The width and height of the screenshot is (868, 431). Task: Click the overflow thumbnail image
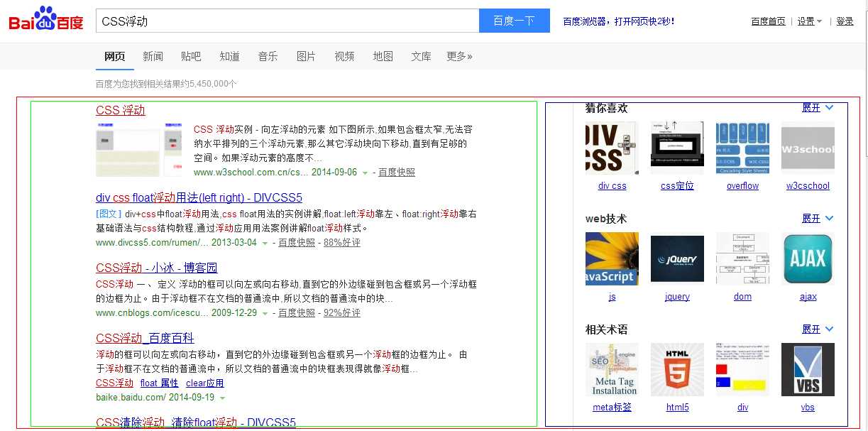[742, 148]
